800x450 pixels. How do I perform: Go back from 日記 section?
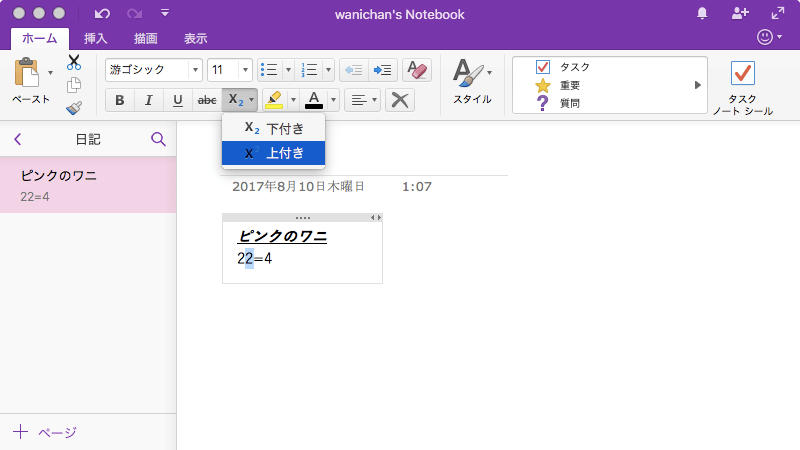18,139
